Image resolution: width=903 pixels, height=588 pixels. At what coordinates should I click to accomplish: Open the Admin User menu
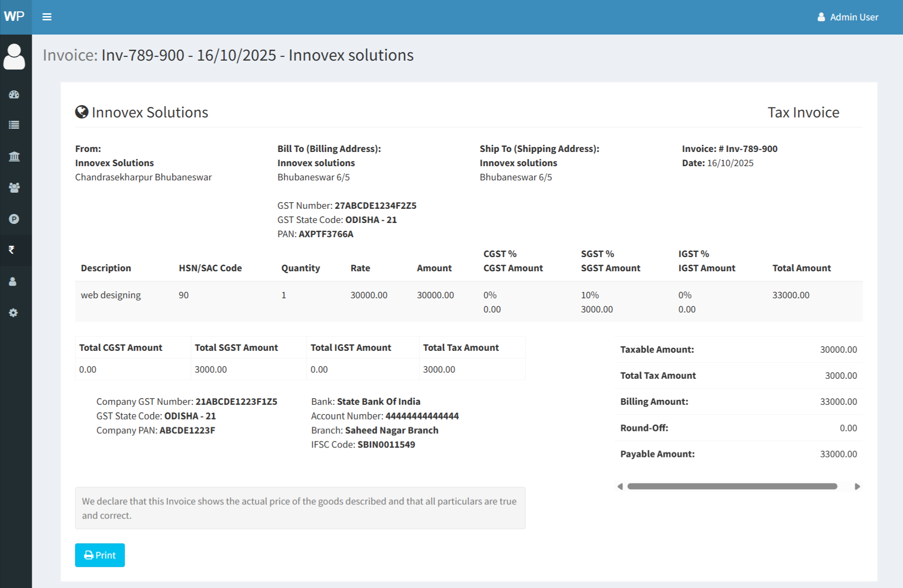(x=848, y=17)
